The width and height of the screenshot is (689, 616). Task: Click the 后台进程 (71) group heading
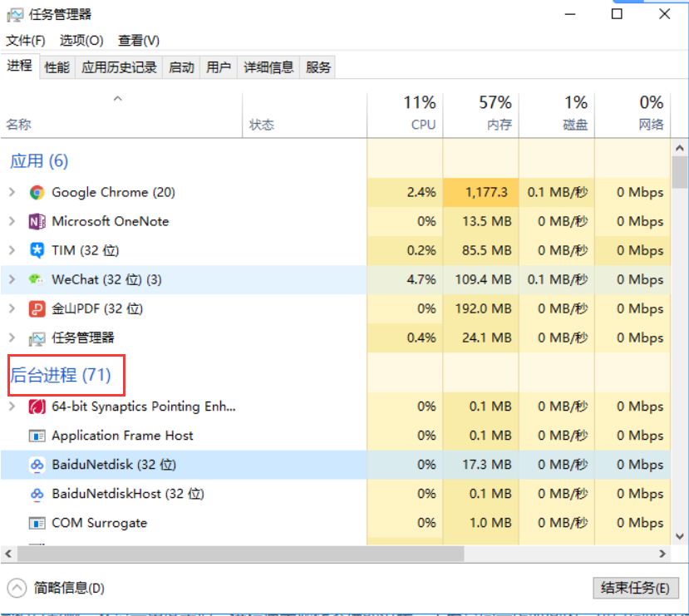pos(61,375)
